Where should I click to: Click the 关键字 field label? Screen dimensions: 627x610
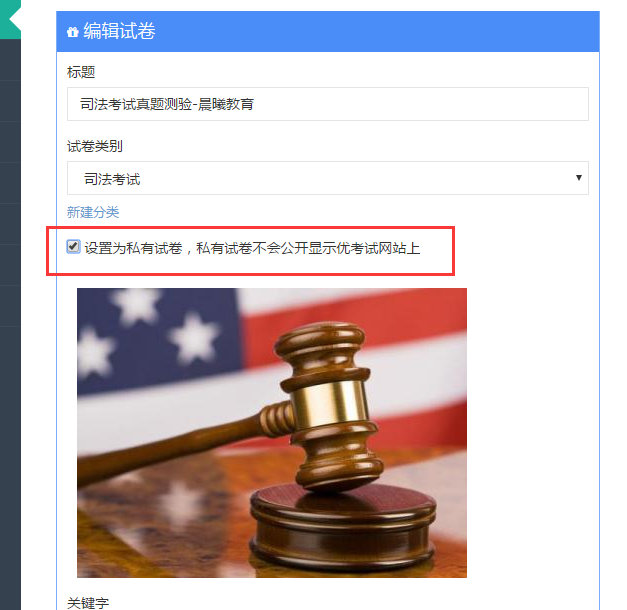pos(88,603)
